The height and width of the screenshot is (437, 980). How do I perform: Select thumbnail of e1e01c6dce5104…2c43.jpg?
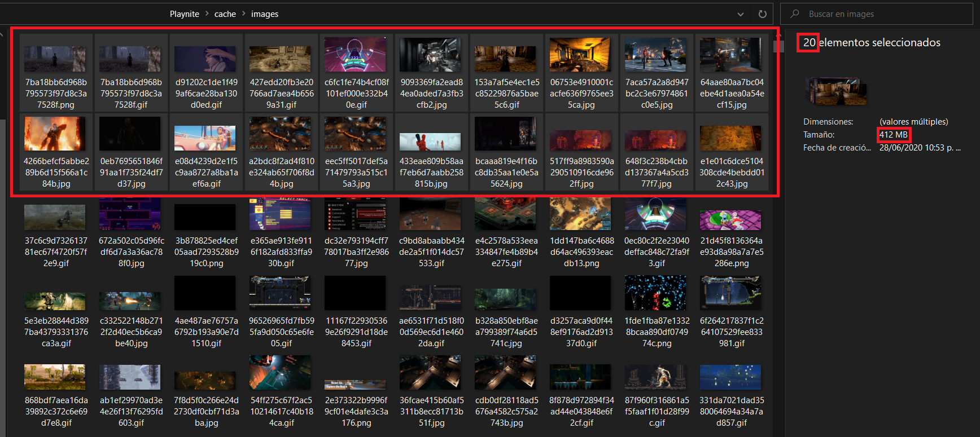pos(731,138)
